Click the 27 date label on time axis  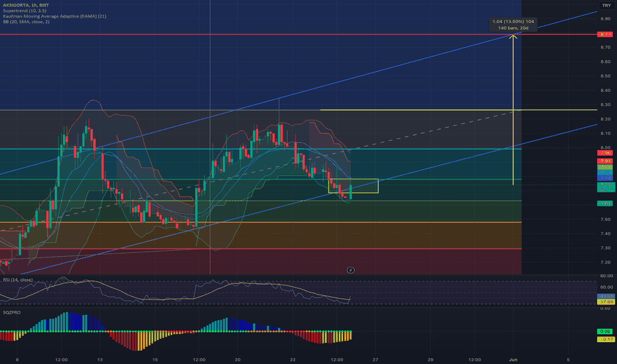375,359
